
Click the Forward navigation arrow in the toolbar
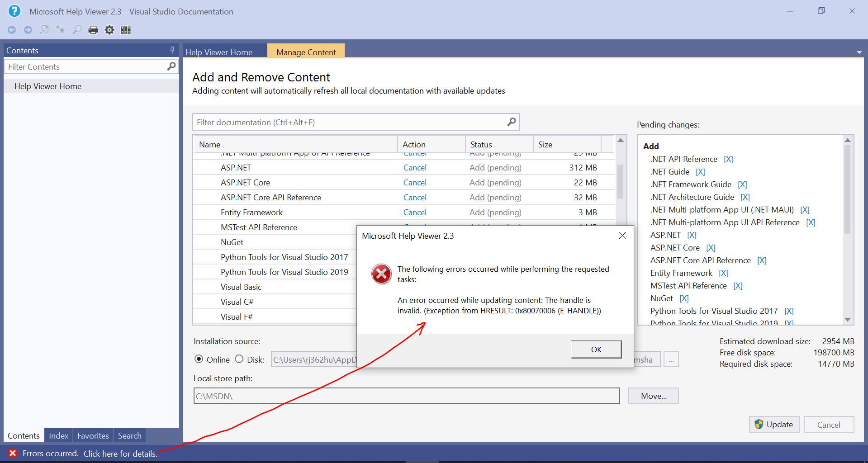28,30
